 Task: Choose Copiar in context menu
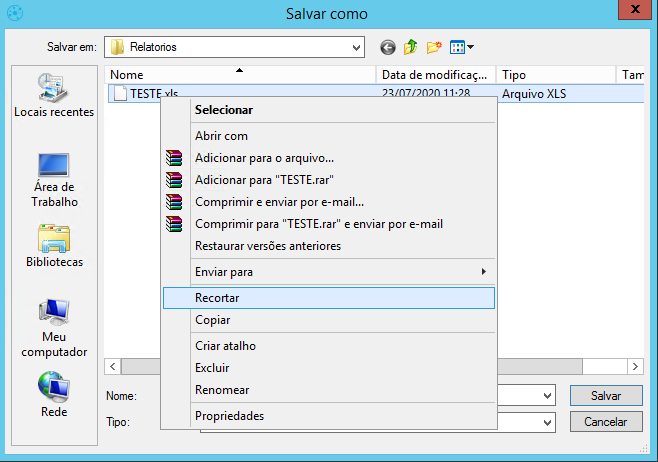(329, 320)
